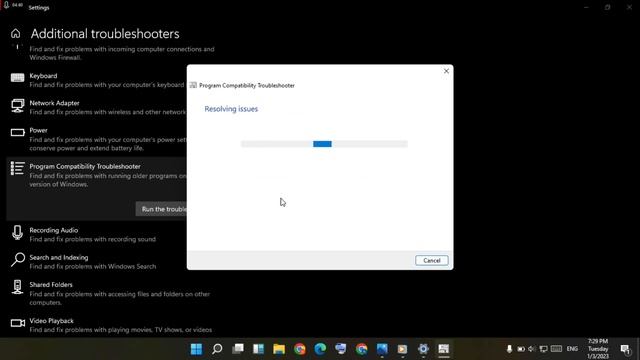Select Recording Audio title text
640x360 pixels.
(53, 230)
